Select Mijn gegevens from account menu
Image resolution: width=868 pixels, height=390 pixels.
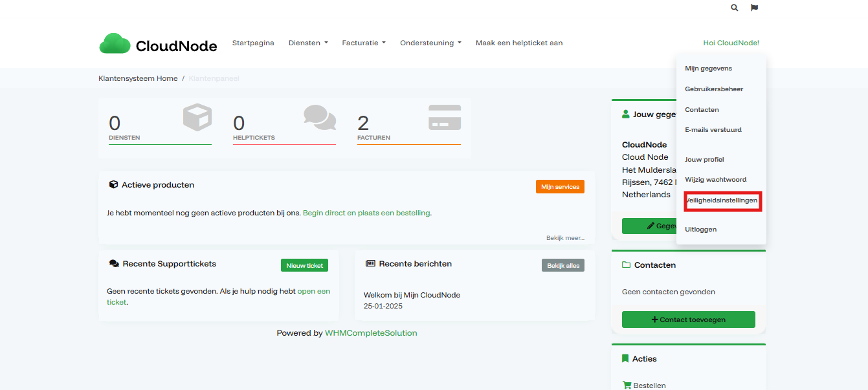tap(708, 69)
